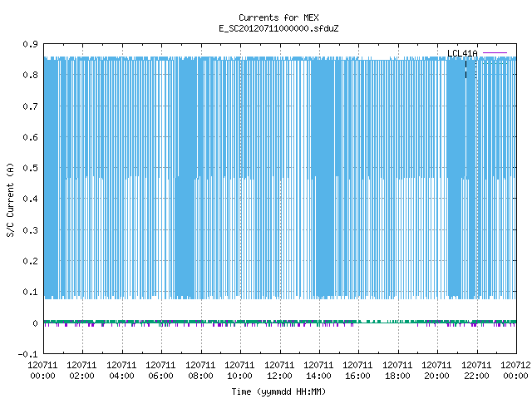Click the y-axis value 0
532x399 pixels.
click(x=35, y=323)
